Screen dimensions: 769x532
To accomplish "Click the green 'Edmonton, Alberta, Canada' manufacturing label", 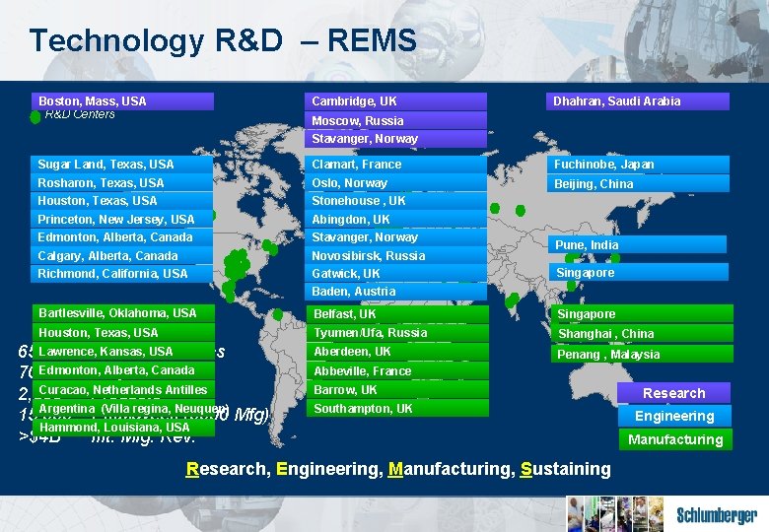I will pos(123,370).
